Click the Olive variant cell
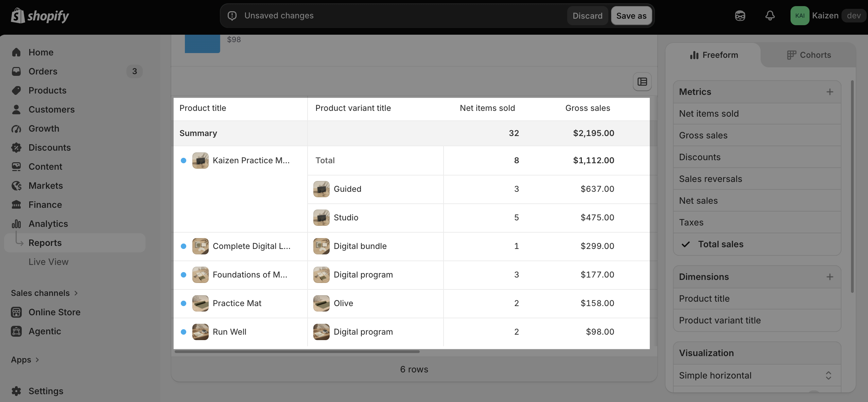 pos(376,303)
